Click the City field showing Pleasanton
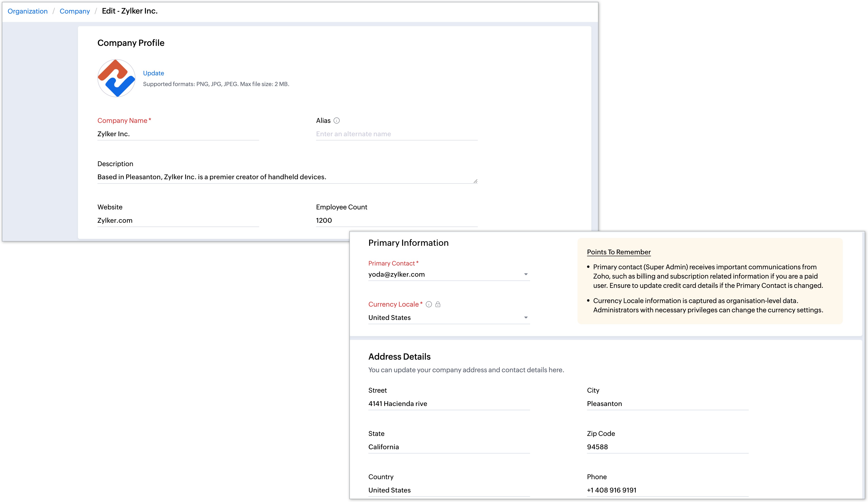 [667, 403]
